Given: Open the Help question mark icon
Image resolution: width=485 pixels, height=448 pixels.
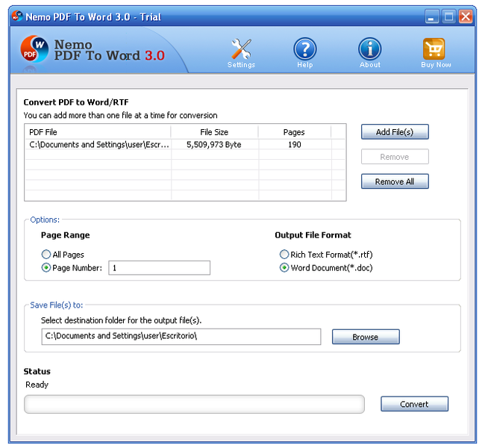Looking at the screenshot, I should coord(305,49).
